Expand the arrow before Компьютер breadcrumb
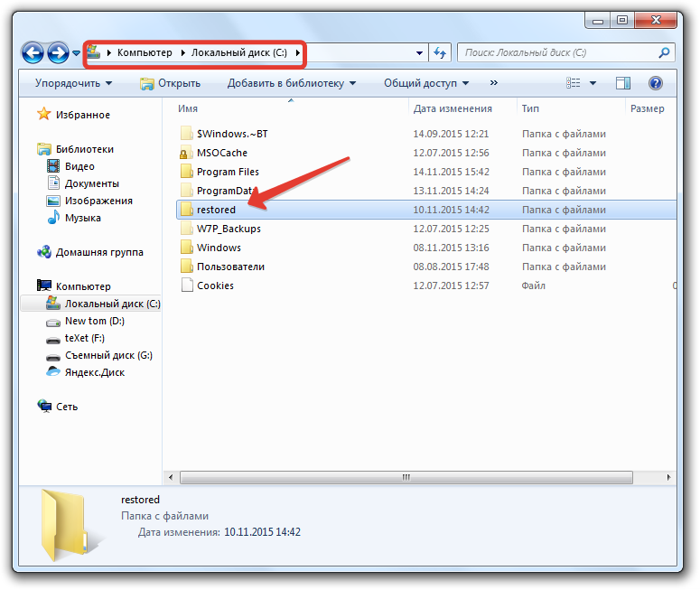This screenshot has width=700, height=590. click(109, 52)
